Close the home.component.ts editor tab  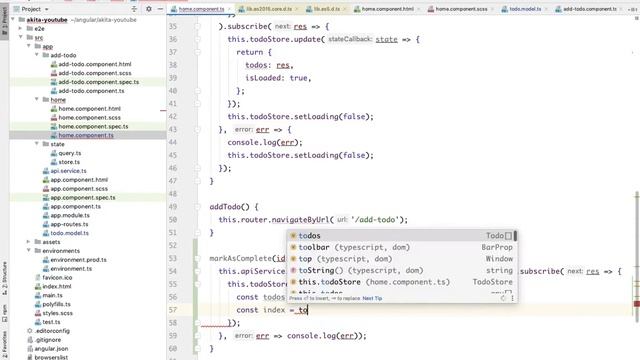click(229, 9)
